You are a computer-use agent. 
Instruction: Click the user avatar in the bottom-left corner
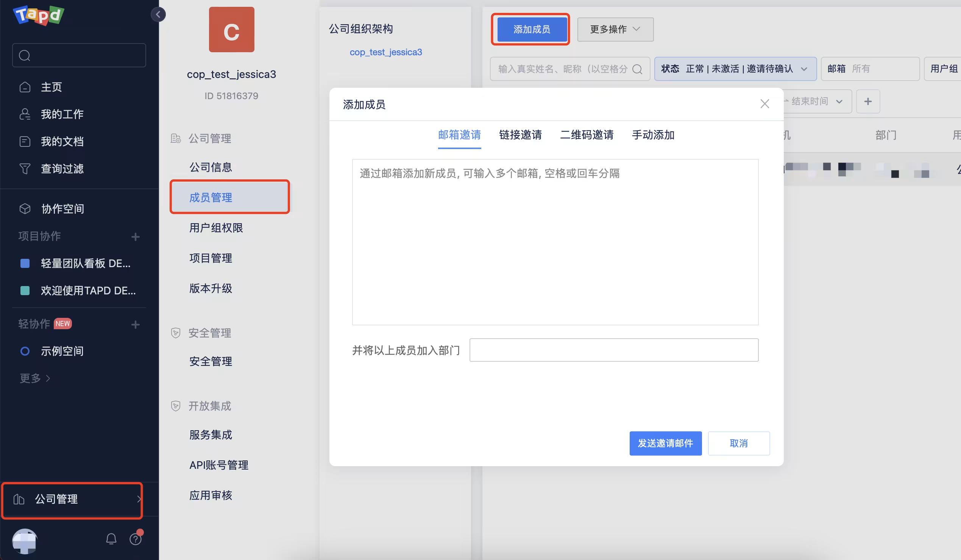(x=25, y=541)
